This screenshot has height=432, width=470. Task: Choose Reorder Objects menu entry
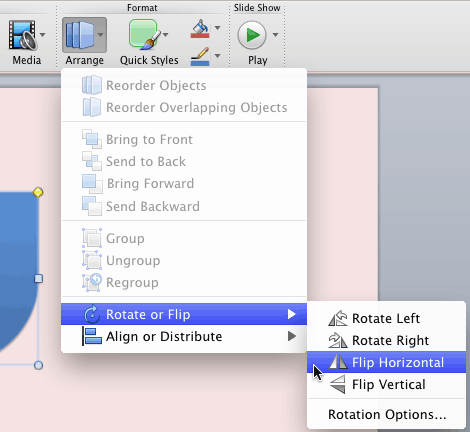pyautogui.click(x=184, y=85)
